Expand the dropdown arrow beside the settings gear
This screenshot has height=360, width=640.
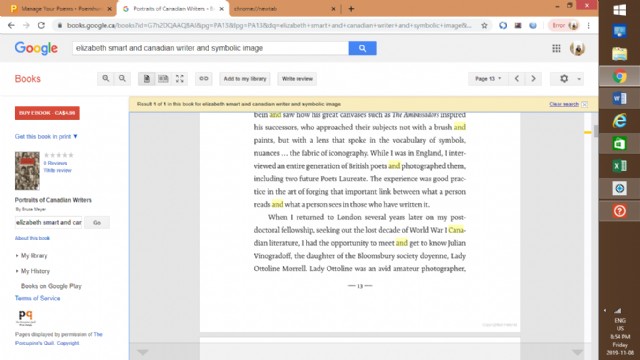[x=579, y=79]
